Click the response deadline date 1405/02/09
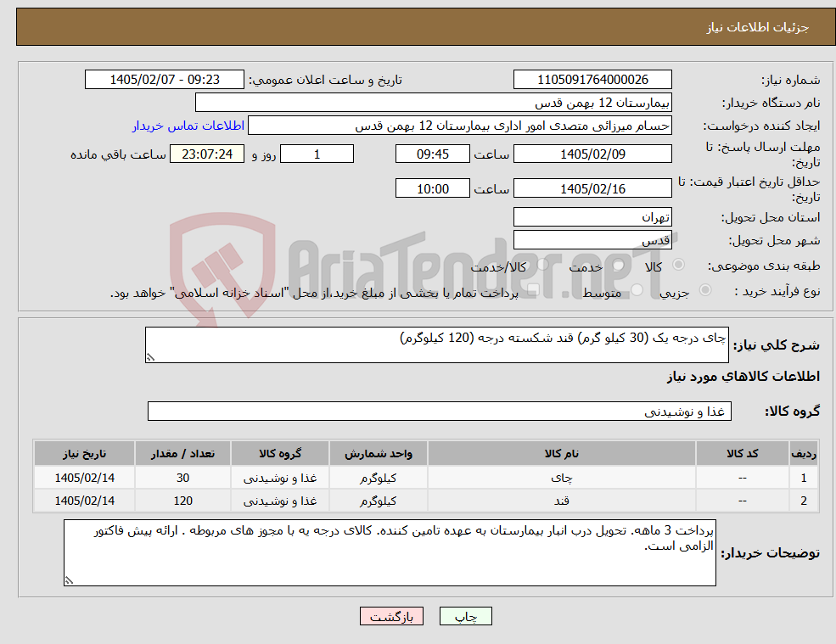This screenshot has width=836, height=644. coord(592,154)
